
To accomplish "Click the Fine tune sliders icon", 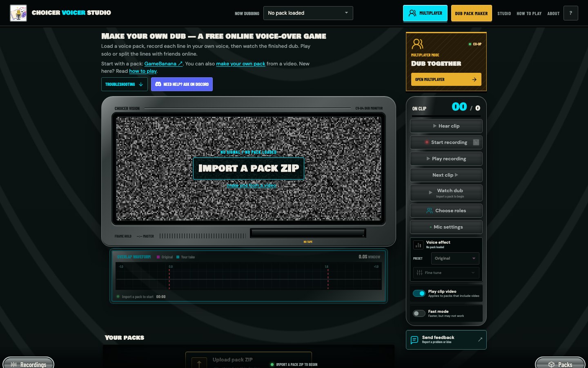I will click(419, 273).
